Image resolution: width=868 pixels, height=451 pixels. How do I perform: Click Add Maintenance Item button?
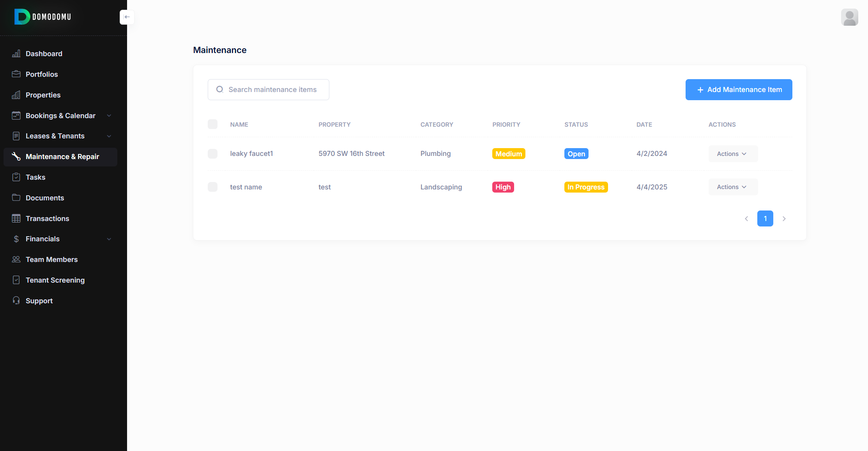pyautogui.click(x=739, y=90)
